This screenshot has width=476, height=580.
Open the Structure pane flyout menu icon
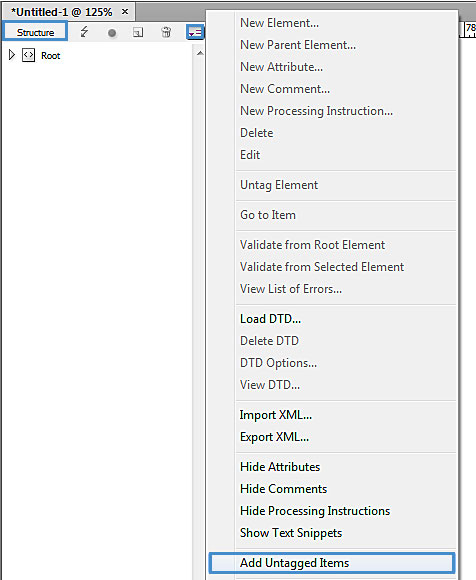[195, 33]
